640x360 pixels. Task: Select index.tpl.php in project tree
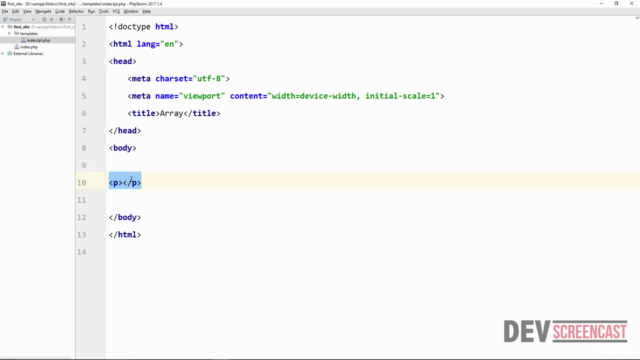[38, 40]
